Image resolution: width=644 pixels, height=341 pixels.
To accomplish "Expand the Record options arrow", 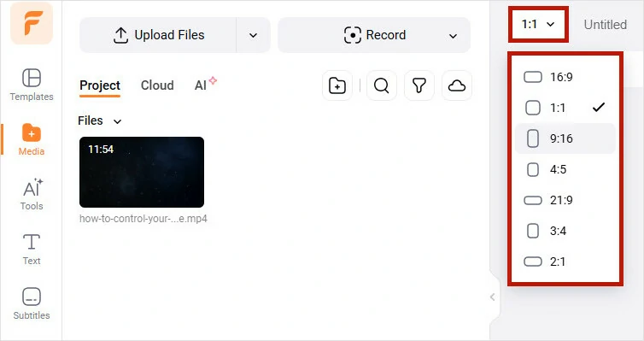I will tap(453, 36).
